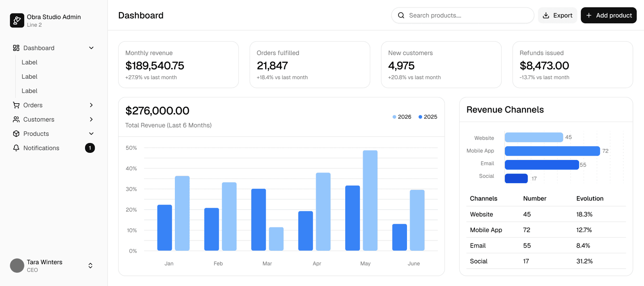Click the Products box icon
This screenshot has width=644, height=286.
tap(16, 134)
